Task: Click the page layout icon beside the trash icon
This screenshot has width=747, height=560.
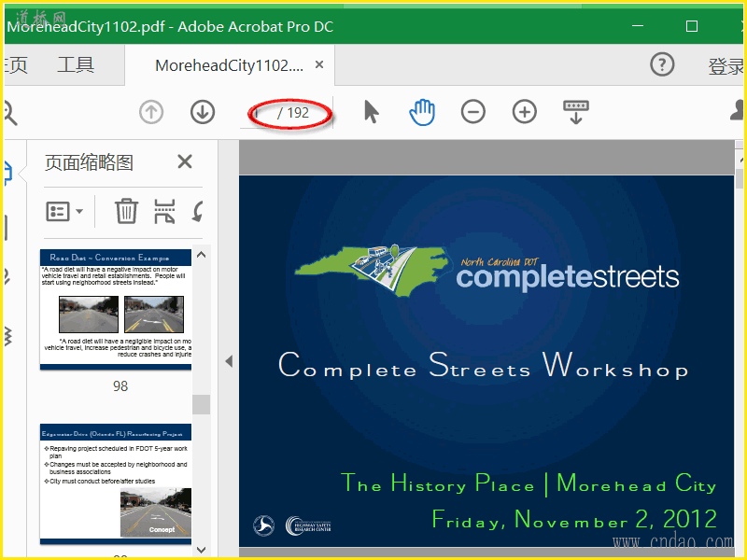Action: [164, 211]
